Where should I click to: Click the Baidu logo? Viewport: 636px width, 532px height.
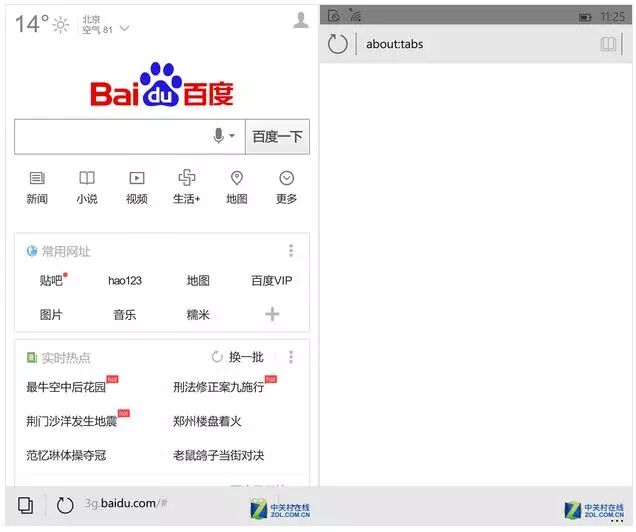[x=161, y=85]
